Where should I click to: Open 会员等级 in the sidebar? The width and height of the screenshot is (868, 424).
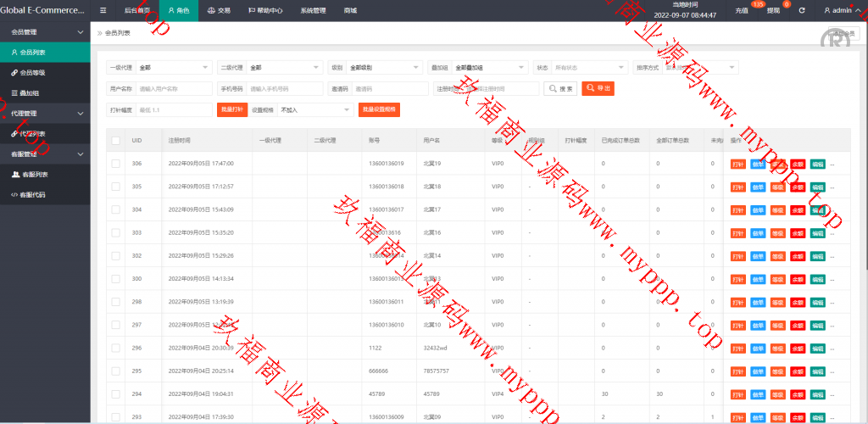click(x=34, y=73)
